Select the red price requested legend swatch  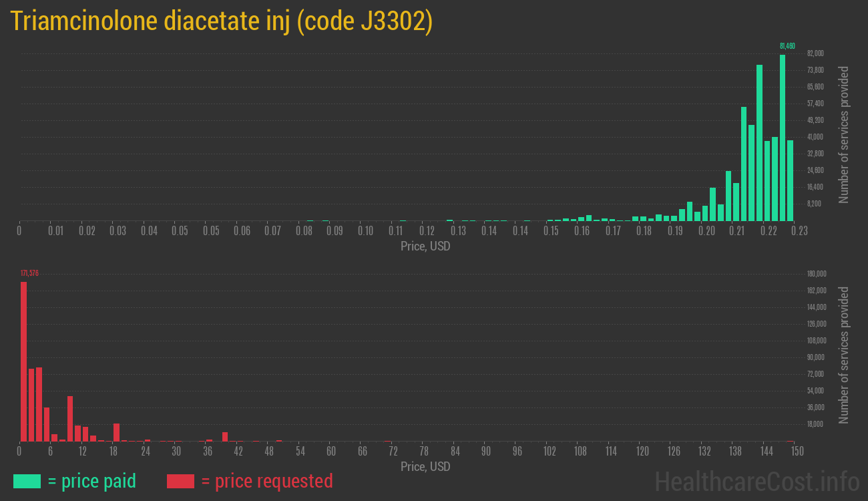pyautogui.click(x=180, y=481)
